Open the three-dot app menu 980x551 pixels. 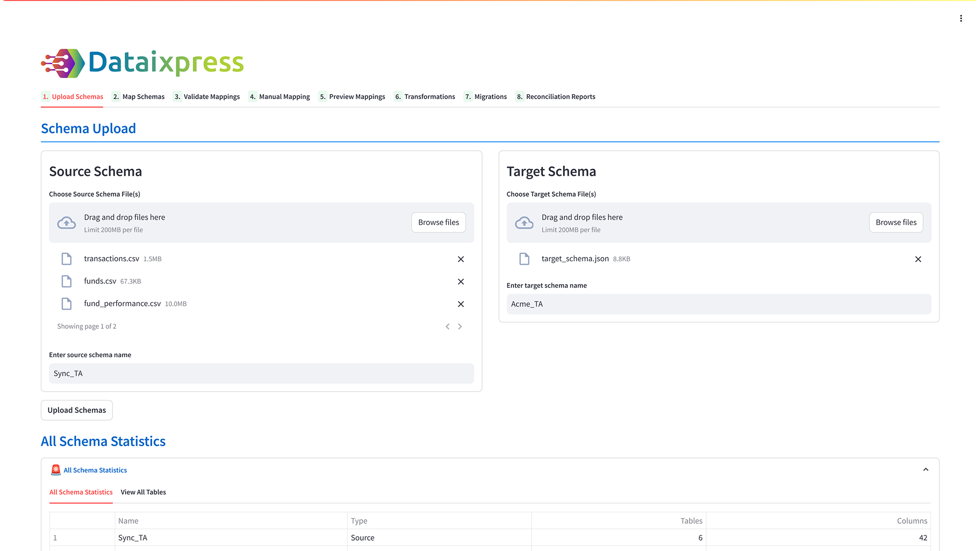(x=961, y=18)
